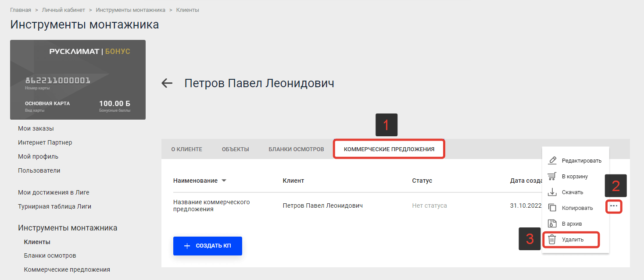This screenshot has height=280, width=644.
Task: Switch to the О клиенте tab
Action: [x=186, y=149]
